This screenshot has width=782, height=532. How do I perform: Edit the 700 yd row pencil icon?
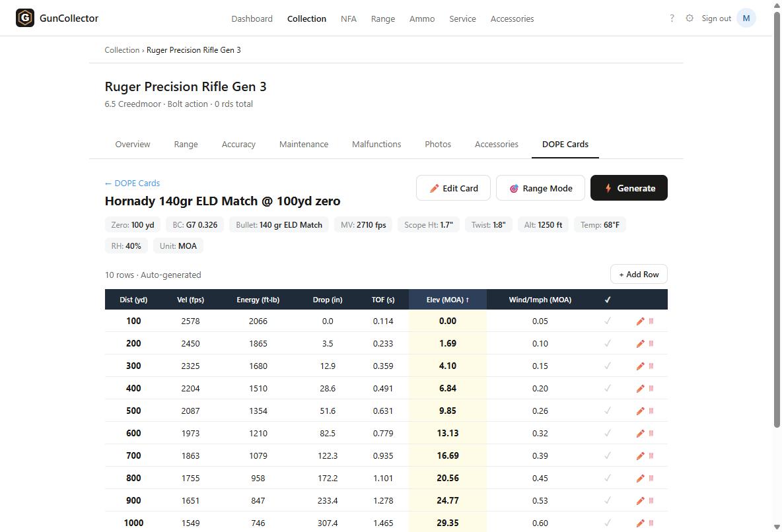coord(641,455)
